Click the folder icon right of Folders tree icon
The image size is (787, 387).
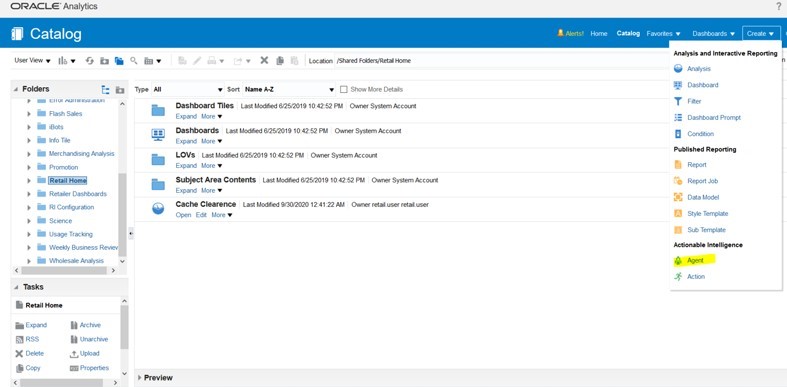click(x=120, y=90)
